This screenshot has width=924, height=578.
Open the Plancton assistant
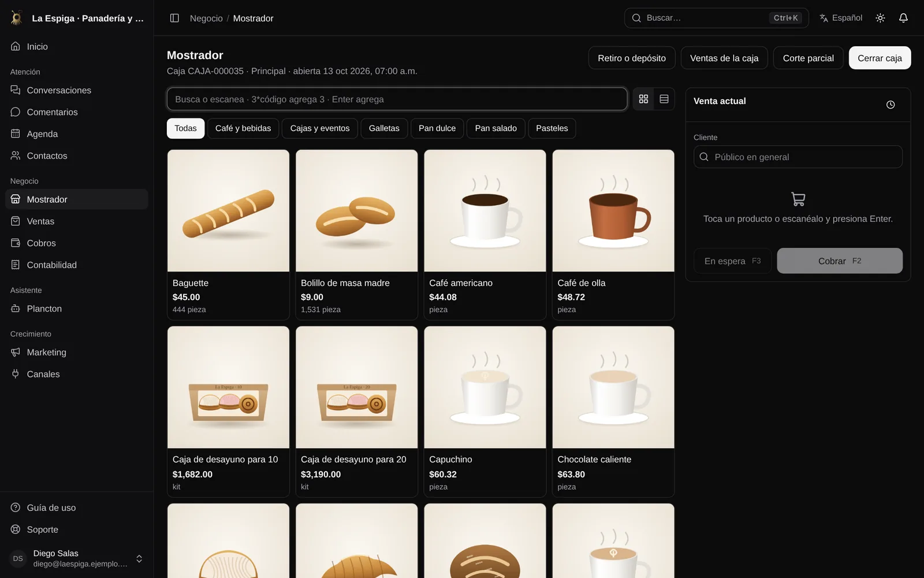(77, 309)
